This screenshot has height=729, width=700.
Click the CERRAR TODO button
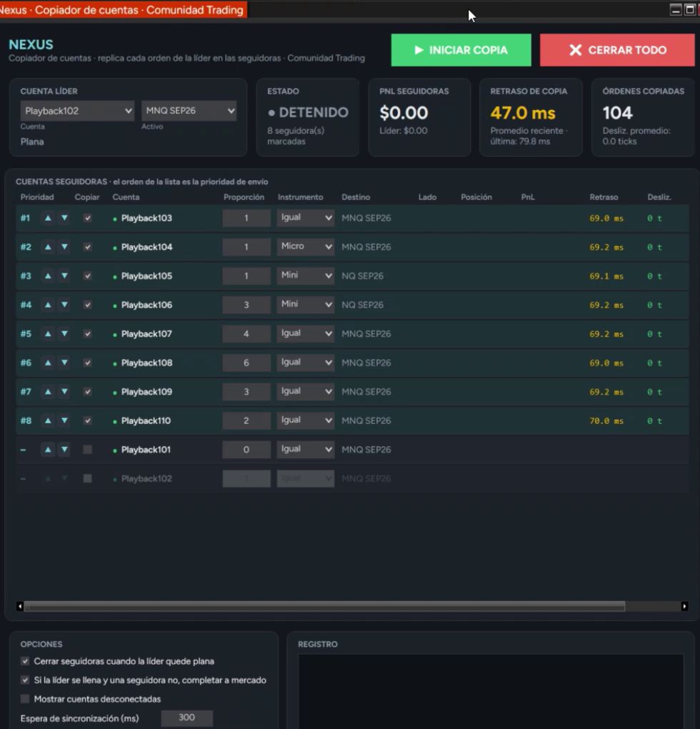(x=617, y=50)
